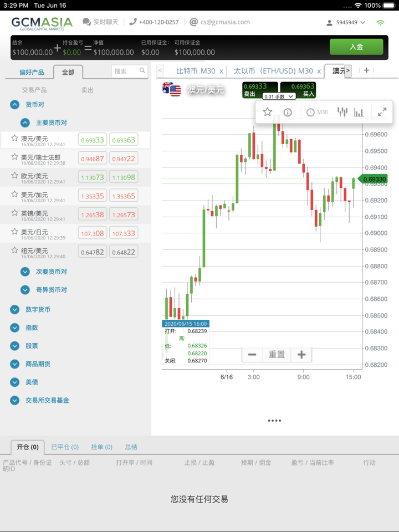Click the 重置 reset zoom button
399x532 pixels.
277,355
